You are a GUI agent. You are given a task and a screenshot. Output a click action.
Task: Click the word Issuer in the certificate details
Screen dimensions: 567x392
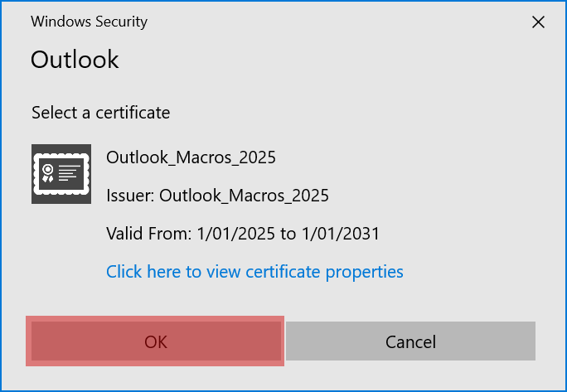130,196
